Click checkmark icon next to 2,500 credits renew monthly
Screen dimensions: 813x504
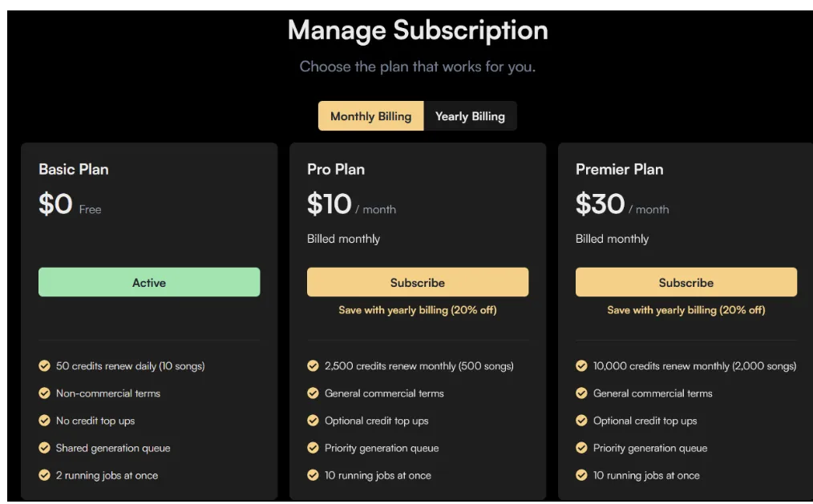(x=313, y=366)
